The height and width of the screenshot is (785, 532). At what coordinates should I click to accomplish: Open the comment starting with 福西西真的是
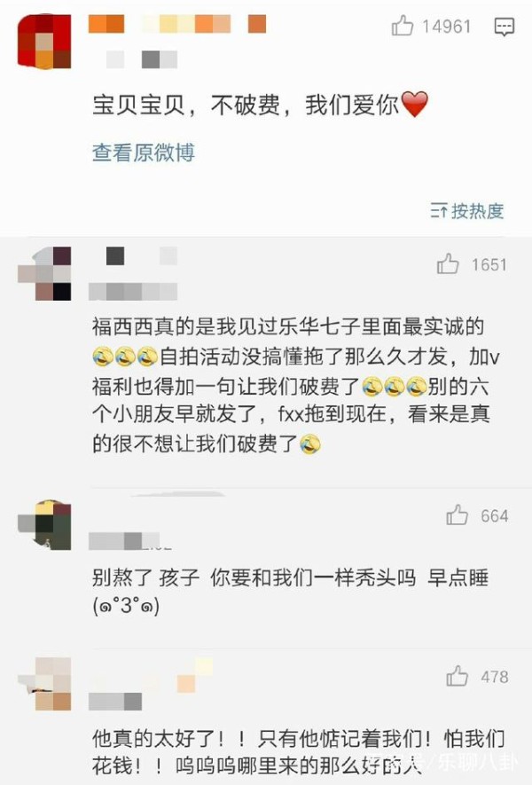[x=296, y=385]
